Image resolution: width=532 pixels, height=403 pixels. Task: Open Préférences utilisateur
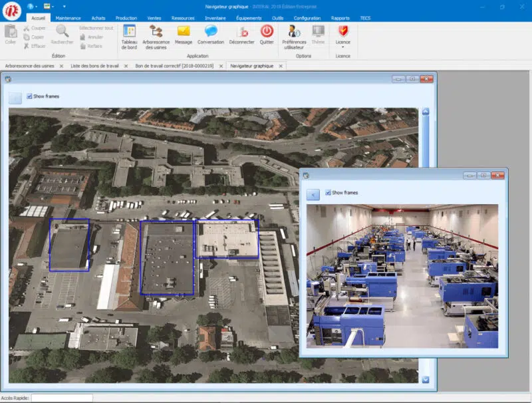pyautogui.click(x=294, y=36)
